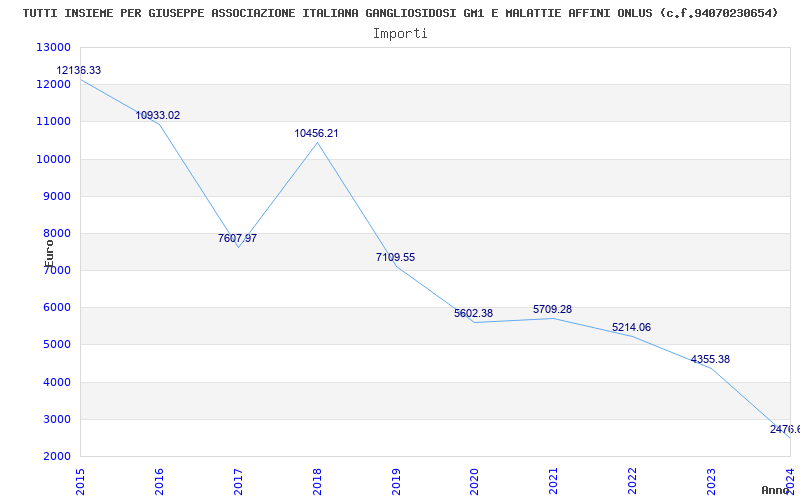800x500 pixels.
Task: Click x-axis year 2016
Action: pos(159,481)
